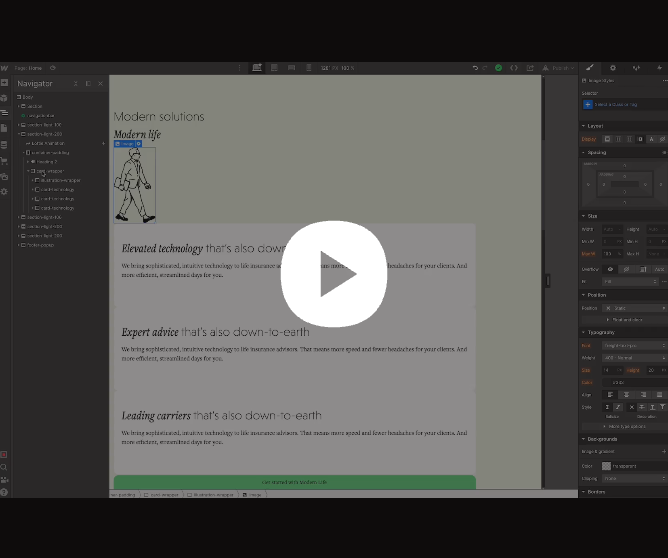The width and height of the screenshot is (668, 558).
Task: Click the blue add selector plus button
Action: (588, 104)
